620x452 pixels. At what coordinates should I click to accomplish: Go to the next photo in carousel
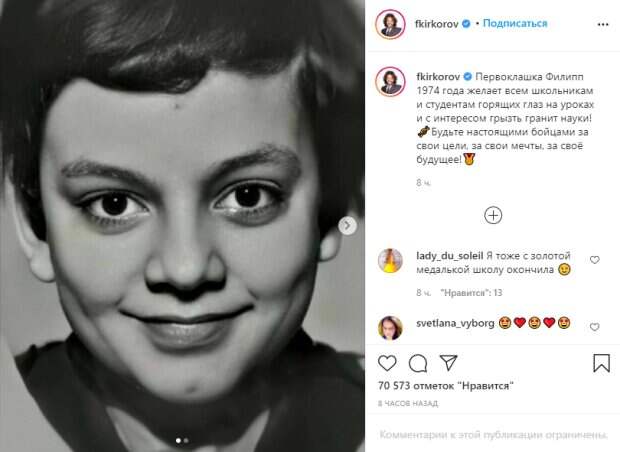coord(348,225)
